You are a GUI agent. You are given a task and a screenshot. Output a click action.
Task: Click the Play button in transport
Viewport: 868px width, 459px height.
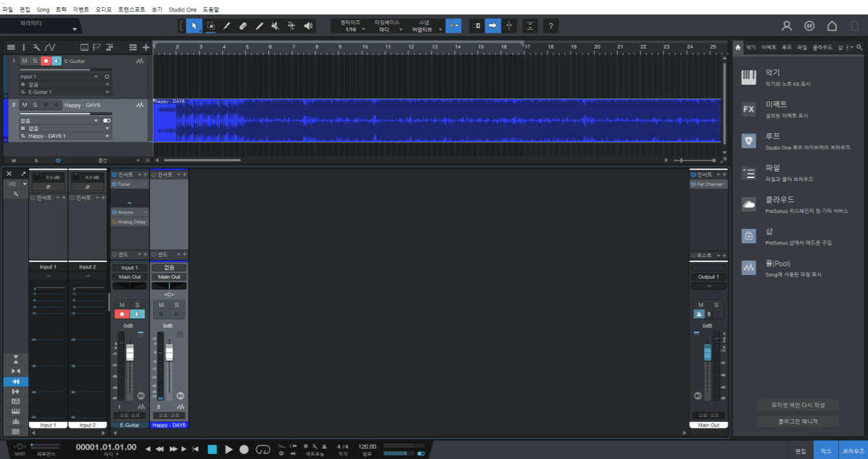229,450
